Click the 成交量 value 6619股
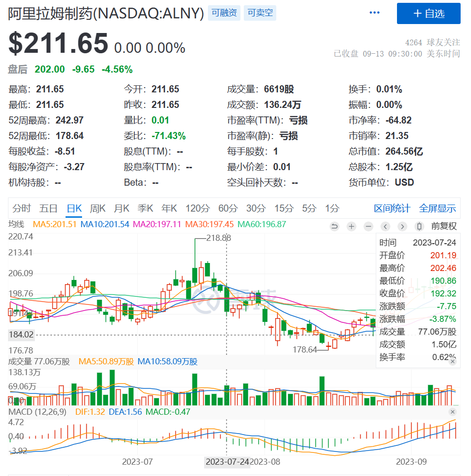The image size is (471, 476). [279, 89]
